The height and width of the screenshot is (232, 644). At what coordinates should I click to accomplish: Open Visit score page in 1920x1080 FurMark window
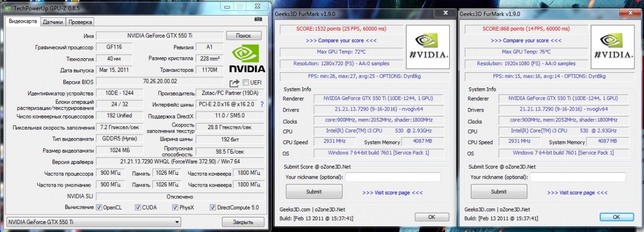click(x=578, y=192)
